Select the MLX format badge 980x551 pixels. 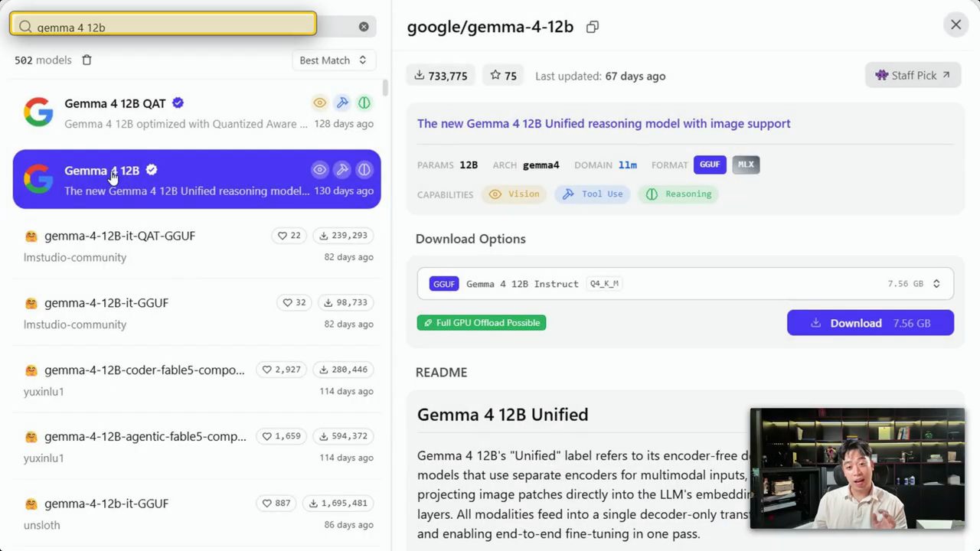pyautogui.click(x=746, y=165)
